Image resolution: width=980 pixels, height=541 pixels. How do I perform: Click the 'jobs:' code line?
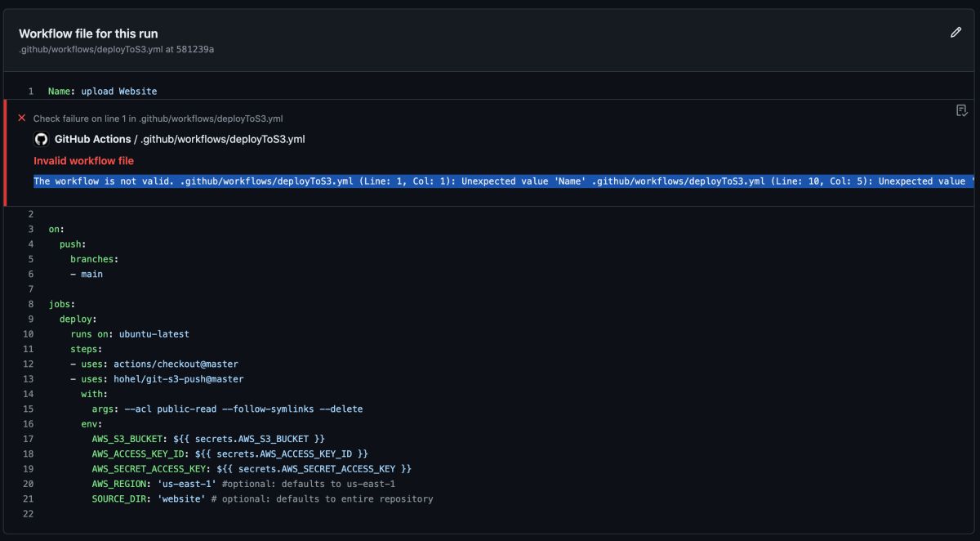[62, 304]
